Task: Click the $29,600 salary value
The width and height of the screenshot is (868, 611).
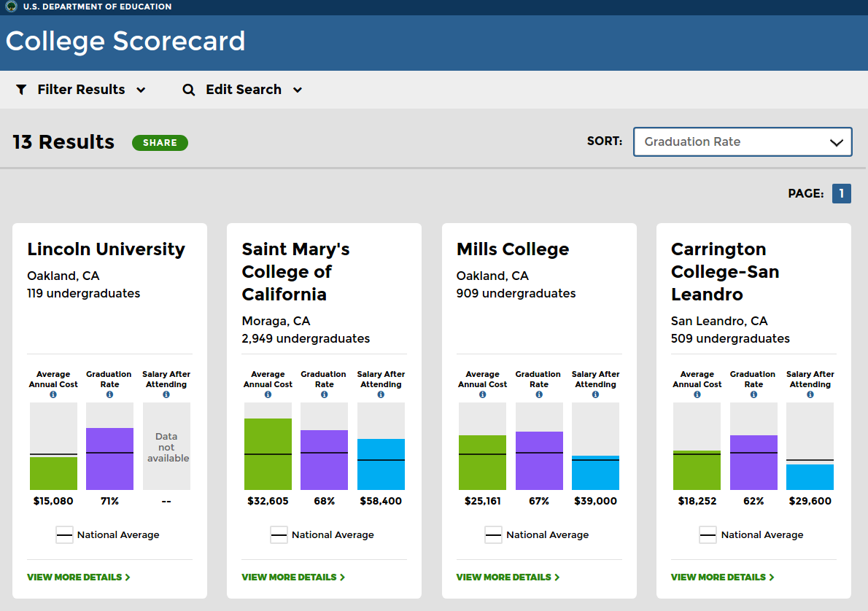Action: pyautogui.click(x=810, y=501)
